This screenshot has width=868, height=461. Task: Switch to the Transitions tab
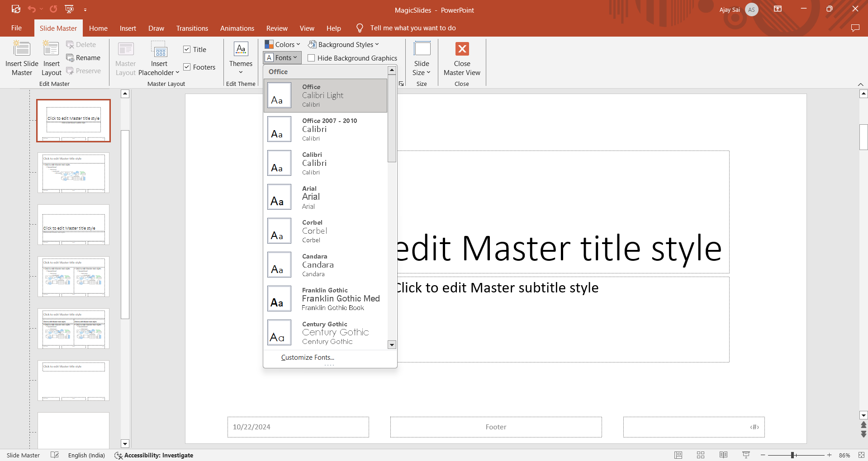pyautogui.click(x=192, y=28)
